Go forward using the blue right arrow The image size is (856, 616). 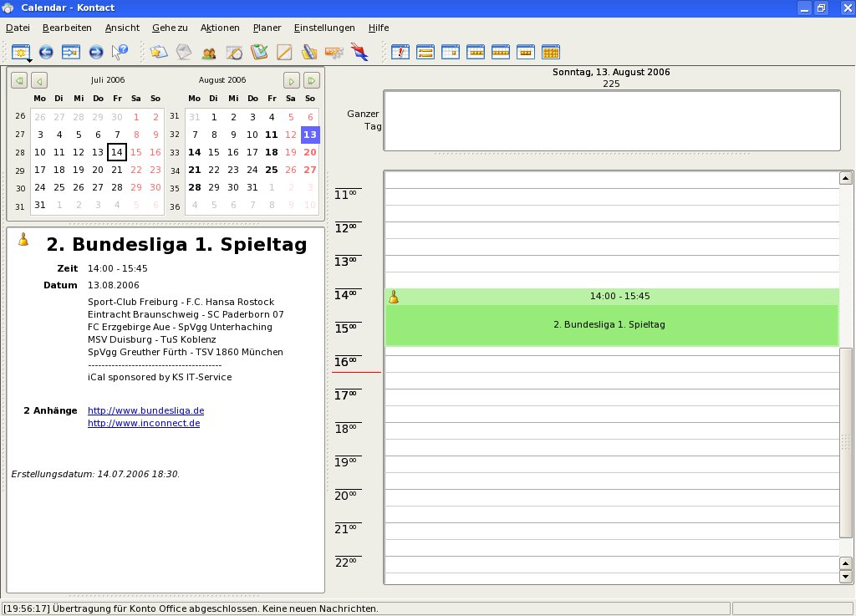click(96, 53)
